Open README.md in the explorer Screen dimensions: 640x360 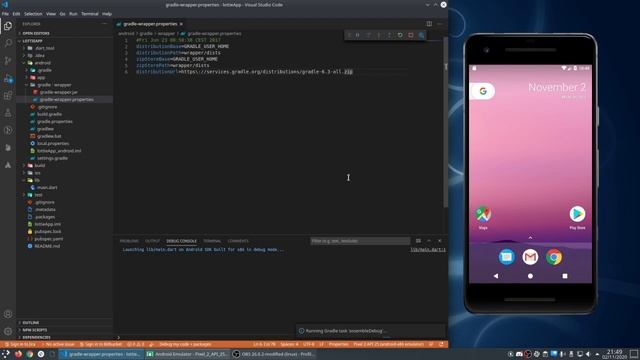point(47,246)
